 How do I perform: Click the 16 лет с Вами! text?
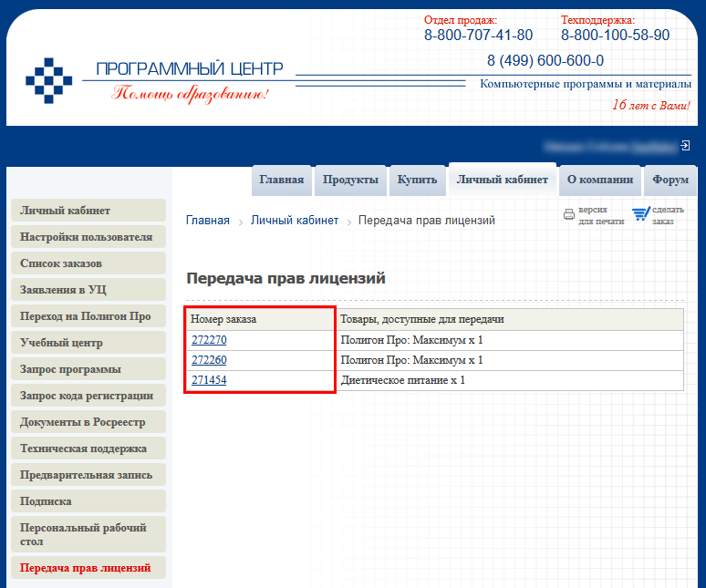(x=650, y=105)
